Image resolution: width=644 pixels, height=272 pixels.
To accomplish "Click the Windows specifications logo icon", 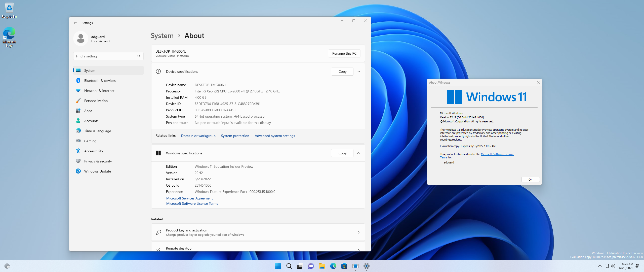I will point(158,153).
